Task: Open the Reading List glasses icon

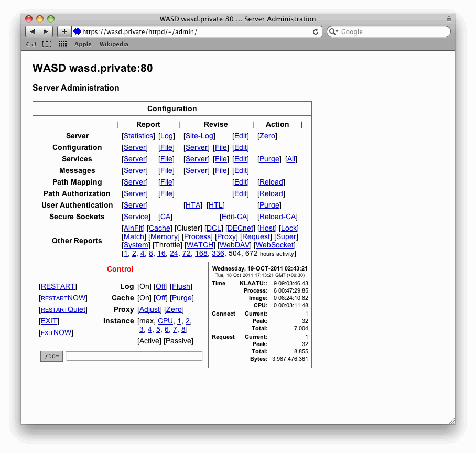Action: pyautogui.click(x=31, y=44)
